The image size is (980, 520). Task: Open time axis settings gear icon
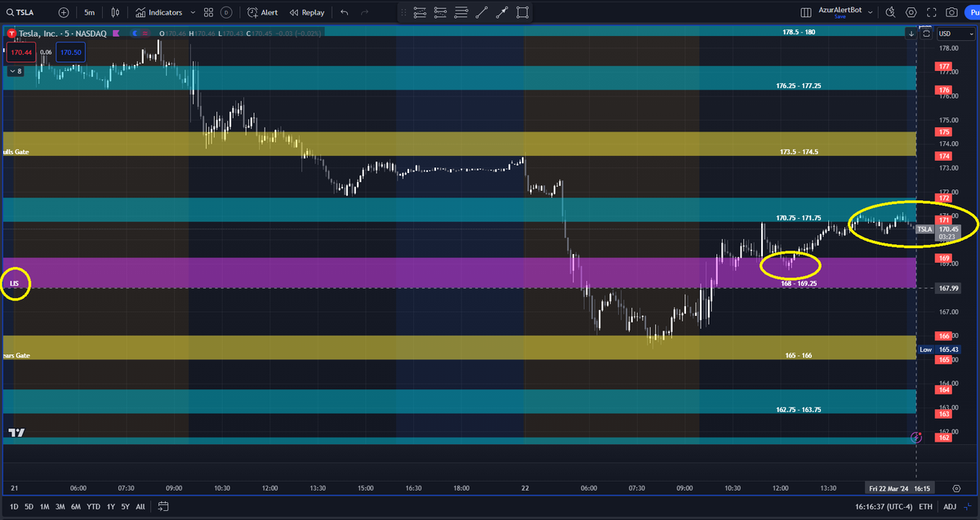(956, 488)
